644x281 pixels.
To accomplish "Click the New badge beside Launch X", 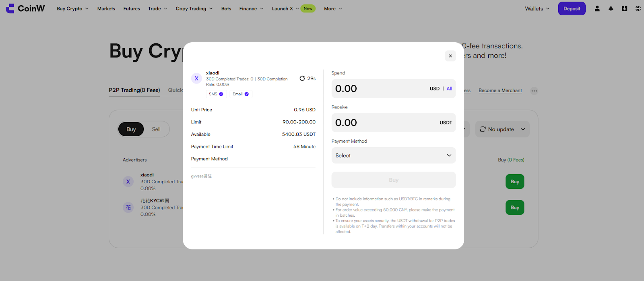I will pyautogui.click(x=308, y=8).
